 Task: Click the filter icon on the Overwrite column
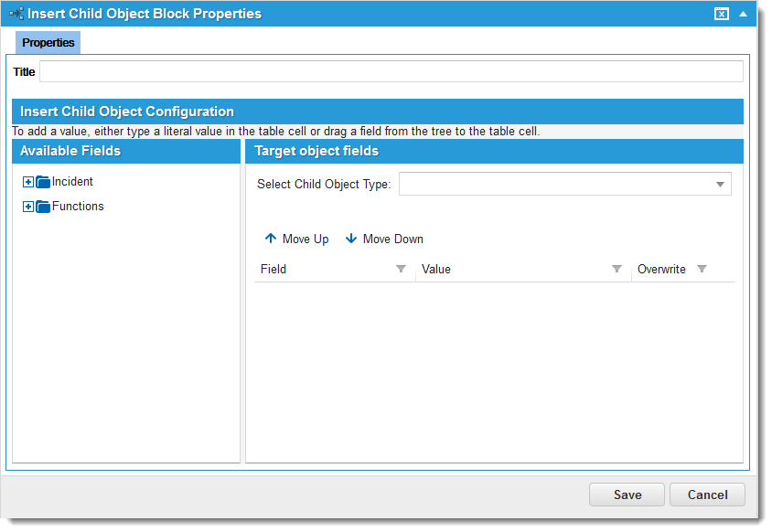(x=702, y=269)
